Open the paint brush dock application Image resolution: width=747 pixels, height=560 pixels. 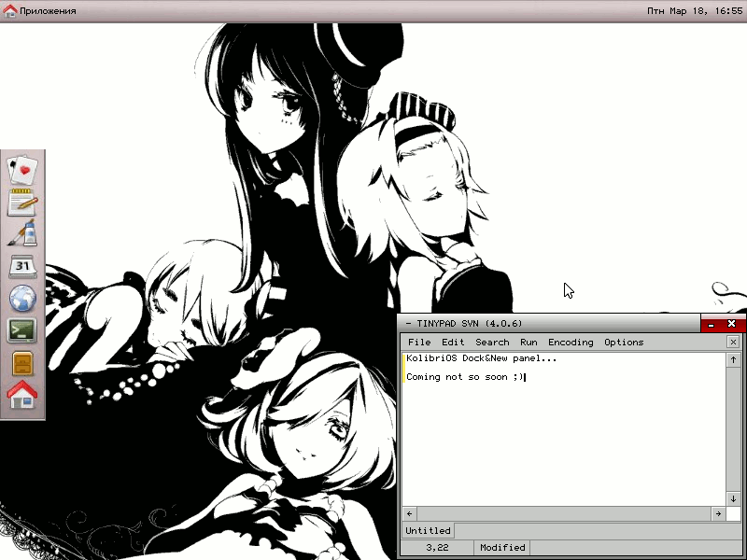tap(22, 234)
